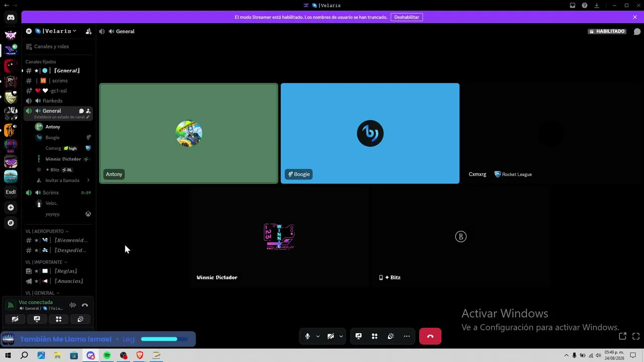Open the Anuncios channel
Viewport: 644px width, 362px height.
point(58,281)
